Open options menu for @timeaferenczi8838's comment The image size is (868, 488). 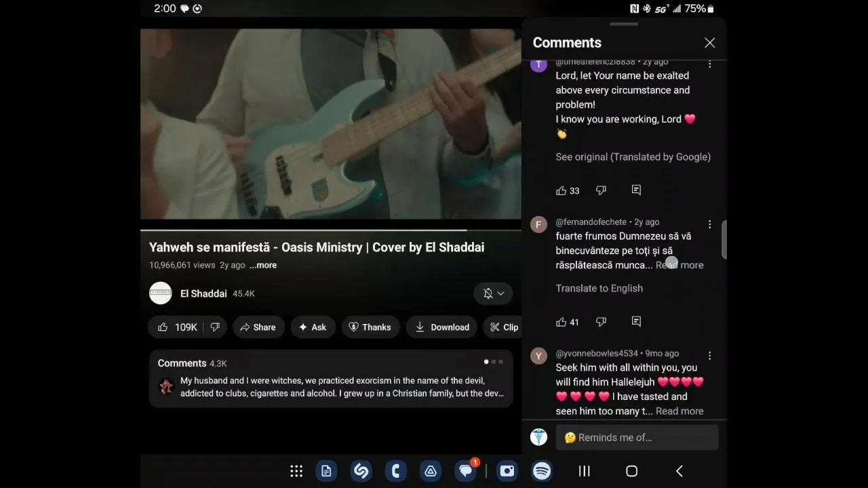click(709, 64)
